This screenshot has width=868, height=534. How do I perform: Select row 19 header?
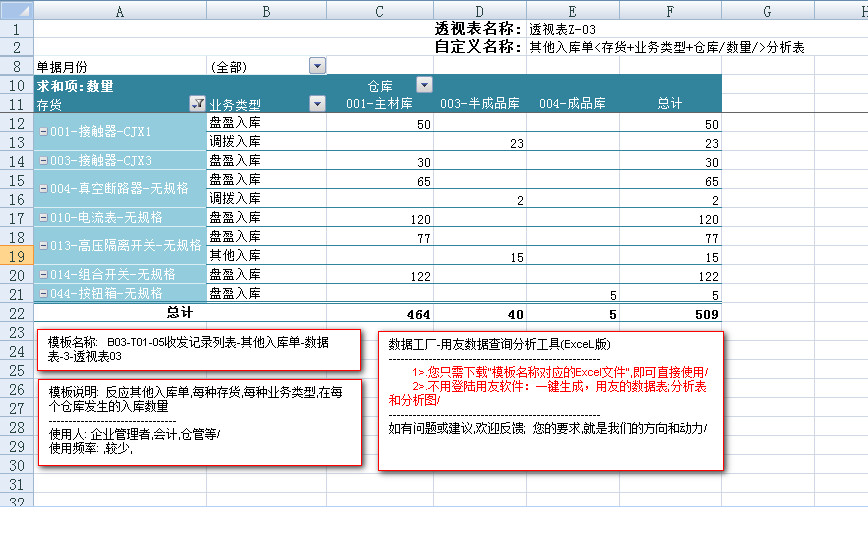16,255
